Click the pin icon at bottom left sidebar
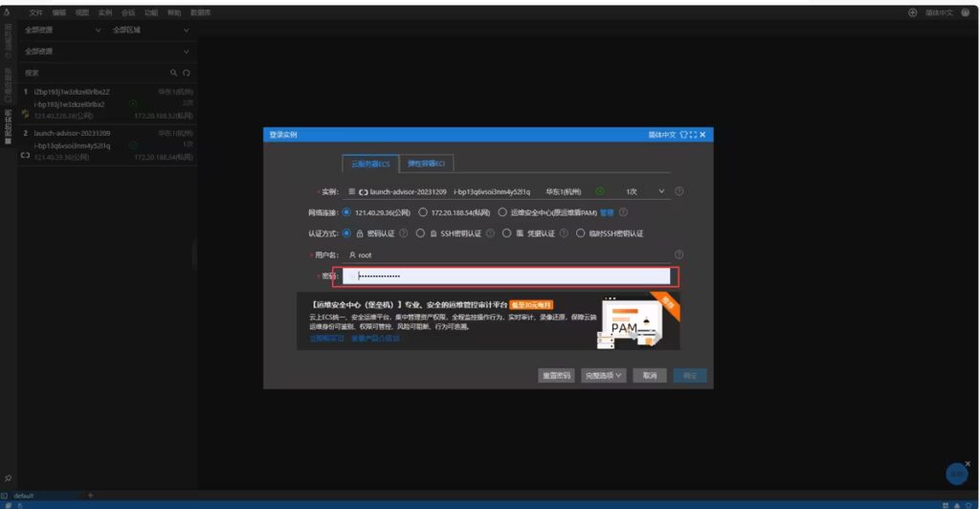Screen dimensions: 980x509 point(8,477)
